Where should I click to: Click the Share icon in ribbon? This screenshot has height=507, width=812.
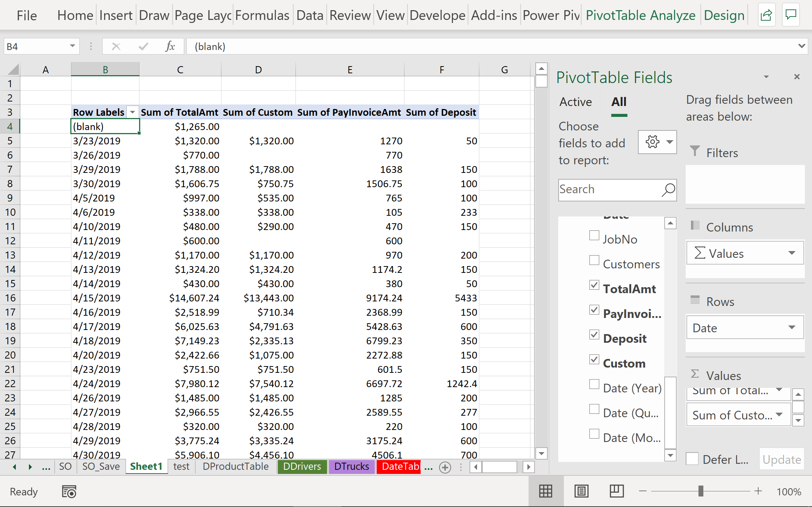(766, 15)
